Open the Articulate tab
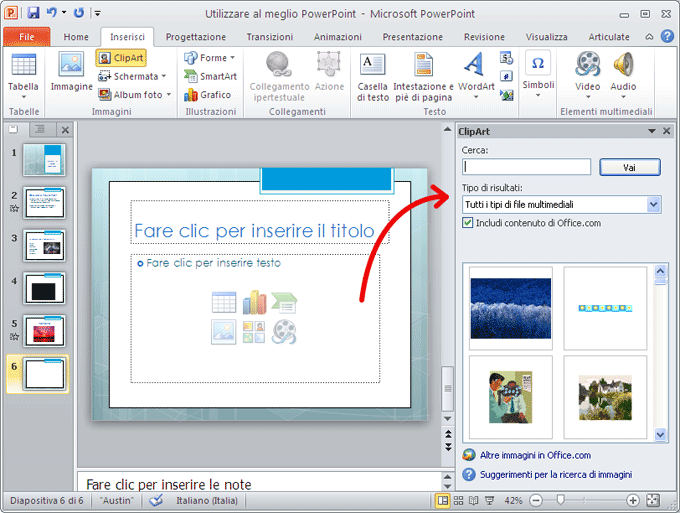This screenshot has height=513, width=680. (x=608, y=37)
